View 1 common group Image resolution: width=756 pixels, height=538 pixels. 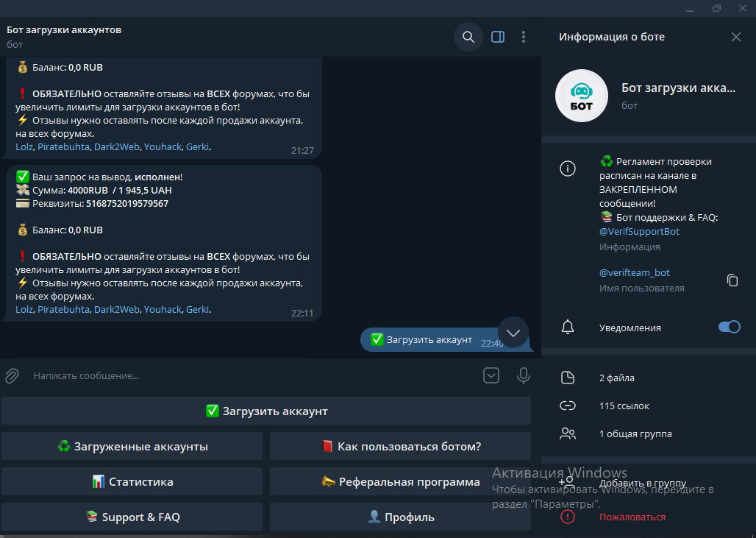pos(635,433)
